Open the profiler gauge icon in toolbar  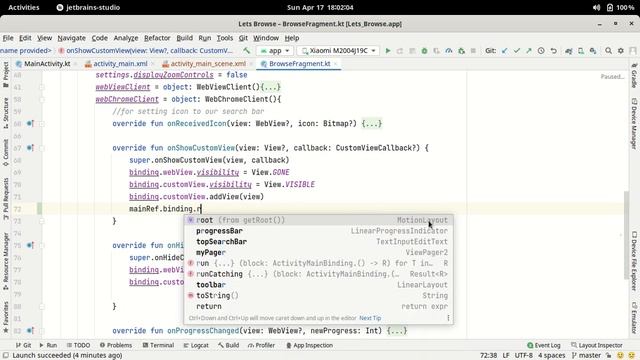(x=449, y=51)
